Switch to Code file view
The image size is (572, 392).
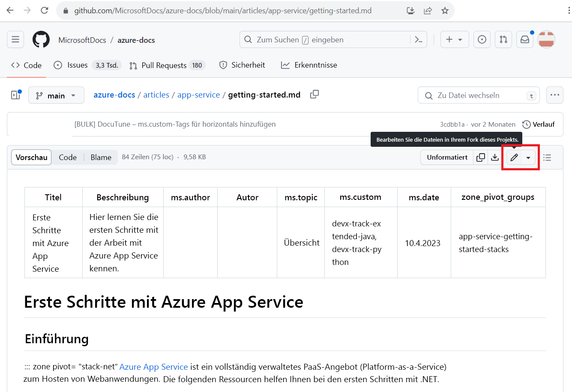68,157
